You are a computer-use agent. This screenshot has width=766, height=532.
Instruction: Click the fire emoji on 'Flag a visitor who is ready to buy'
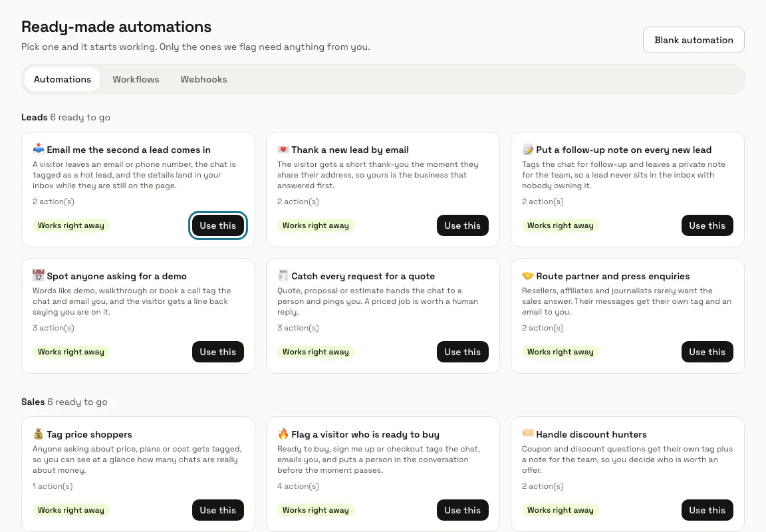point(283,434)
